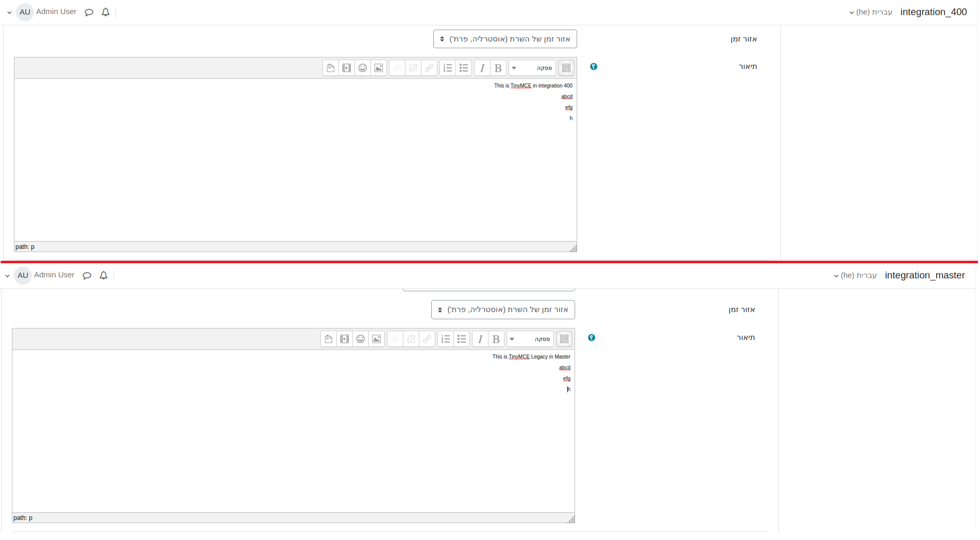Click AU avatar in integration_400 header
980x540 pixels.
click(x=25, y=12)
